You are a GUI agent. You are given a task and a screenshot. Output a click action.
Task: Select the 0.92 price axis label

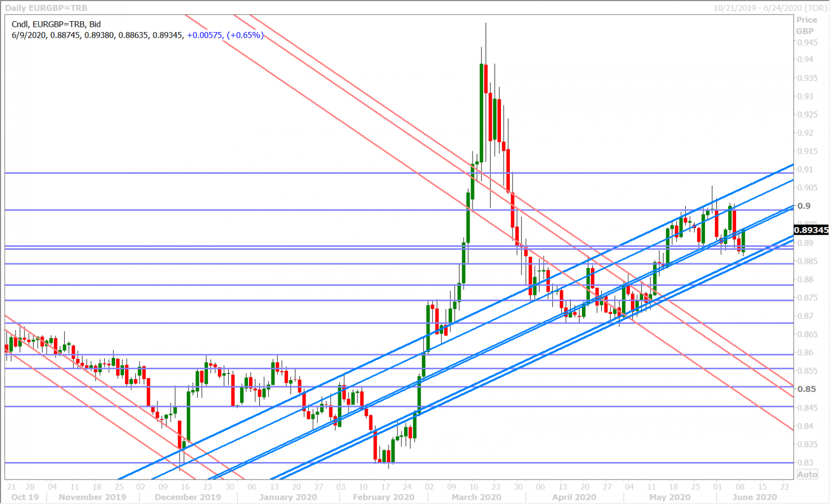click(805, 133)
